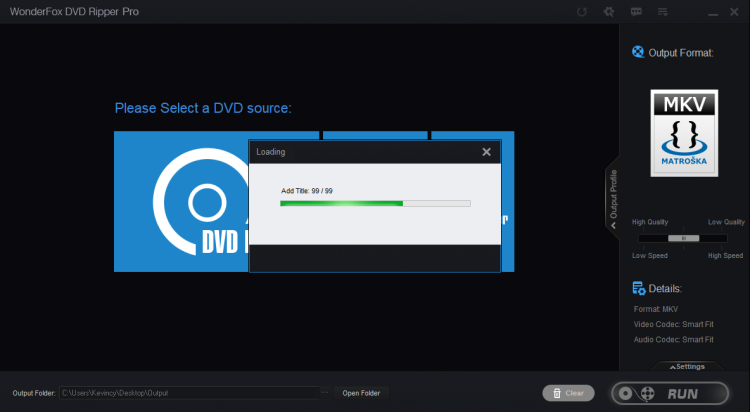The height and width of the screenshot is (412, 750).
Task: Click the Output Format header icon
Action: coord(638,52)
